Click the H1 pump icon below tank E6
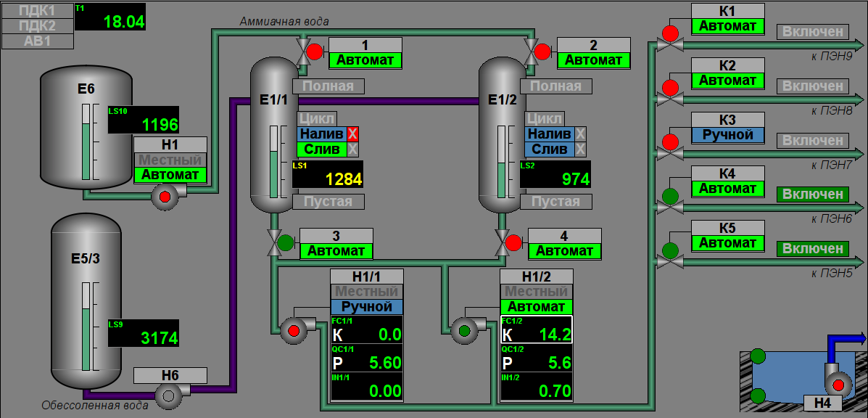 [x=165, y=197]
